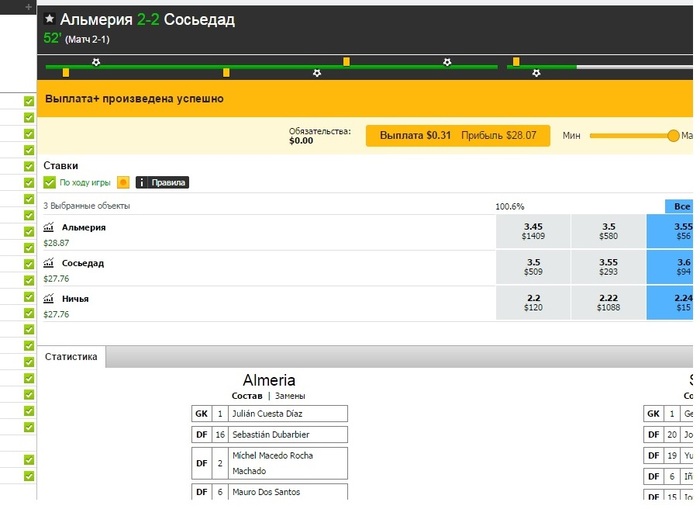This screenshot has width=700, height=516.
Task: Select Ничья odds 2.22 with $1088
Action: click(x=608, y=303)
